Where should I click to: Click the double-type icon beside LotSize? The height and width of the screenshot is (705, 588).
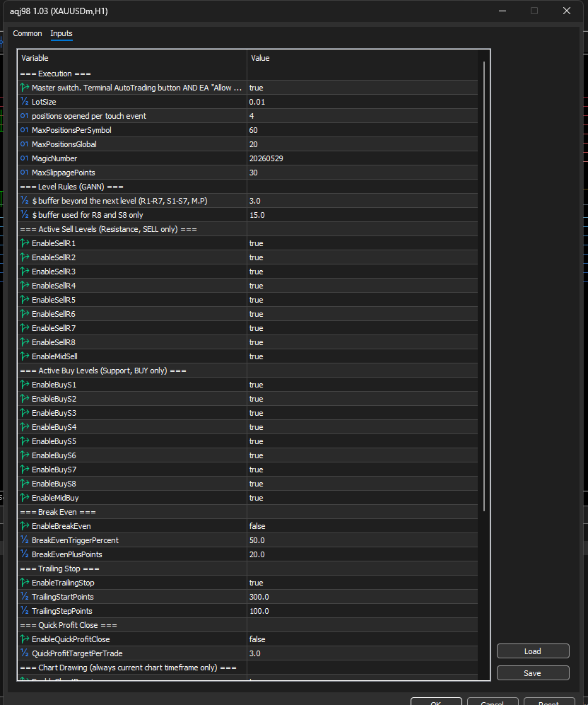[x=24, y=102]
